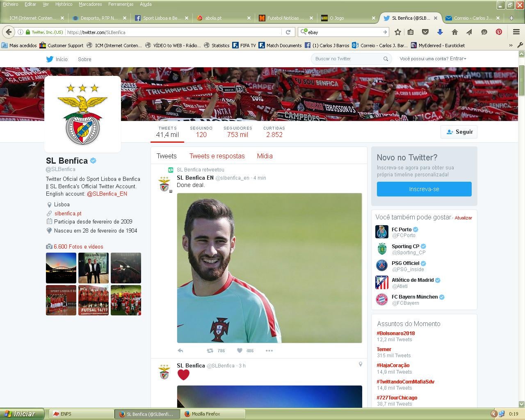Click the blue Inscreva-se button
Viewport: 525px width, 420px height.
(424, 189)
